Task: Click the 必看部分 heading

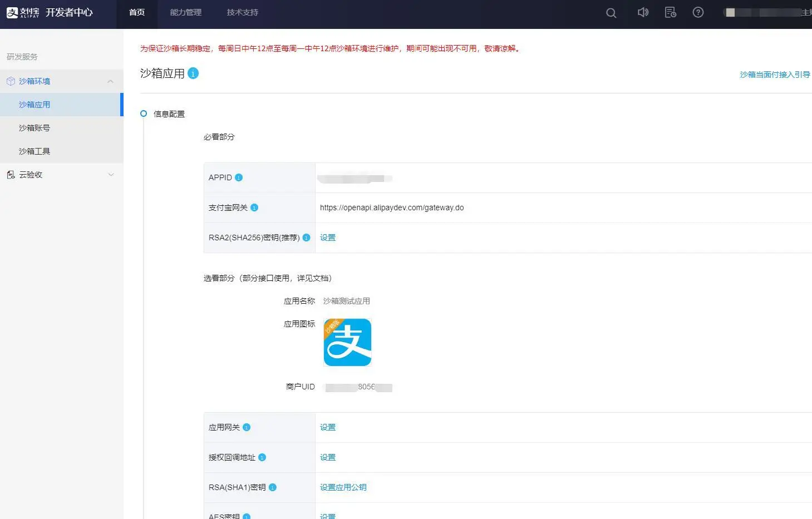Action: pyautogui.click(x=219, y=137)
